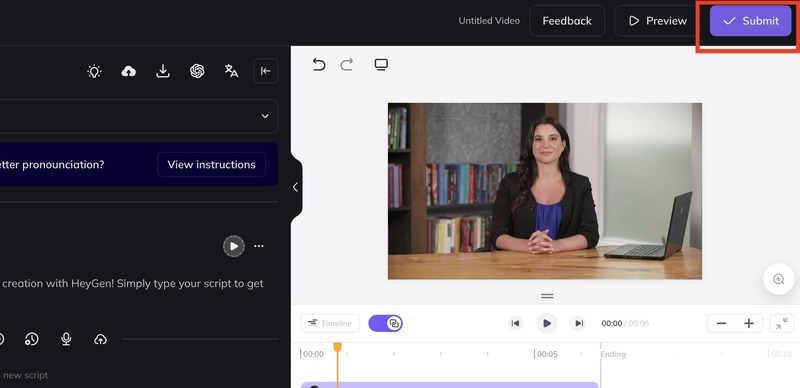Click the Submit button
Viewport: 800px width, 388px height.
tap(750, 21)
